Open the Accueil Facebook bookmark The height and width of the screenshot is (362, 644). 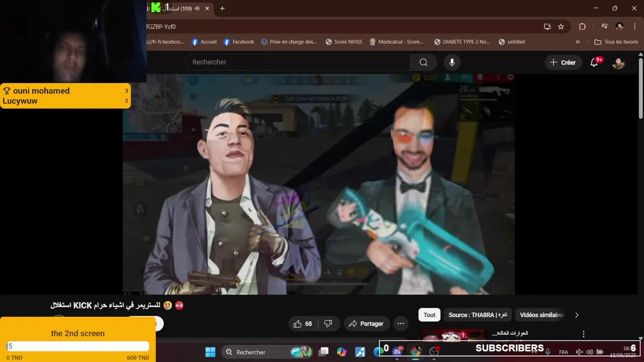click(x=204, y=42)
